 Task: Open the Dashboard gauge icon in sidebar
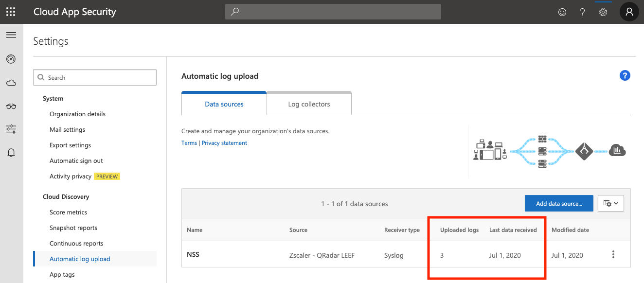coord(11,59)
